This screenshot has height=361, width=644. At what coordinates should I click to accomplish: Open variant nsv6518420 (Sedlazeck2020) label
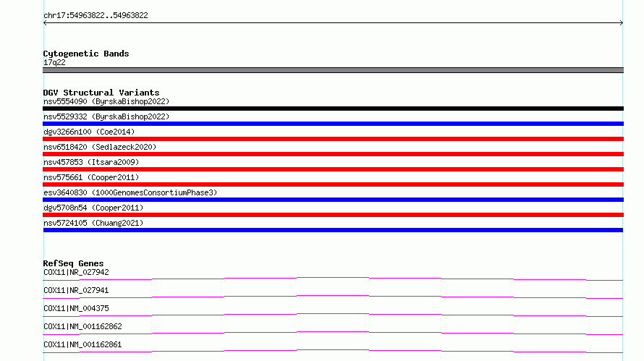pyautogui.click(x=100, y=147)
